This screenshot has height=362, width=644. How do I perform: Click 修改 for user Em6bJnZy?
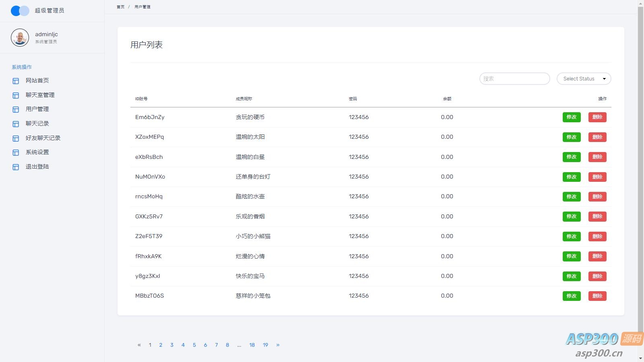571,117
